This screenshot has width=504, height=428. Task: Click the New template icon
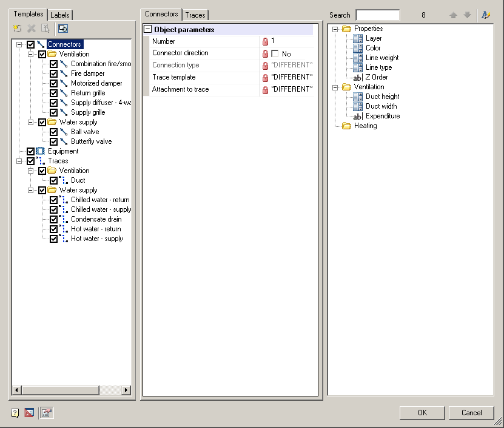(17, 28)
